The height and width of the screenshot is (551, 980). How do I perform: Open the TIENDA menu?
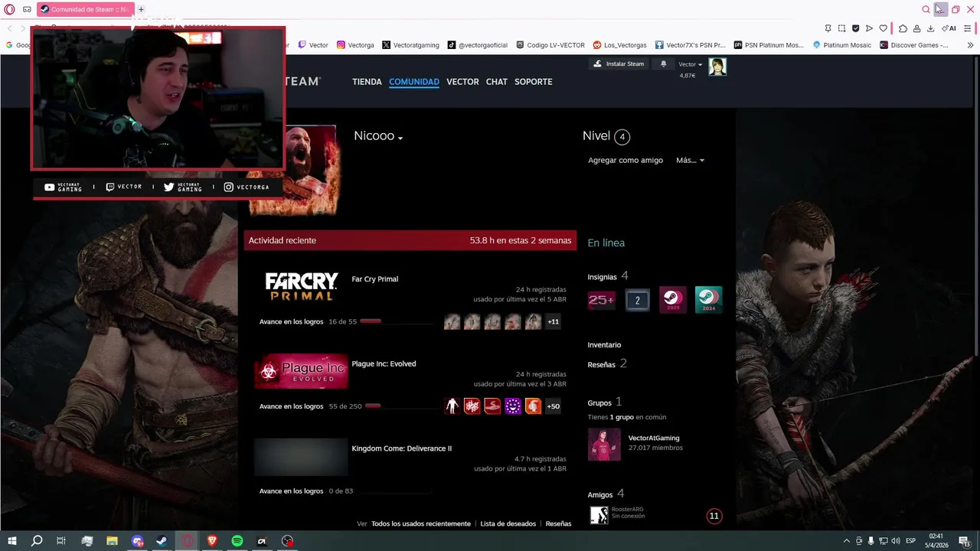coord(367,82)
